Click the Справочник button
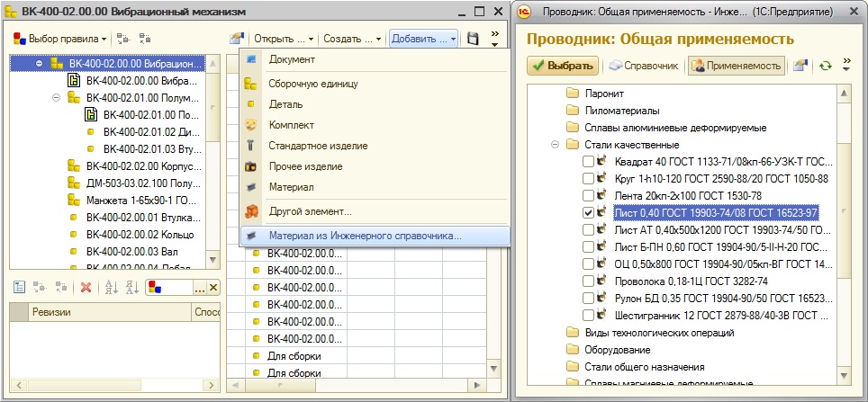Screen dimensions: 868x402 click(644, 66)
